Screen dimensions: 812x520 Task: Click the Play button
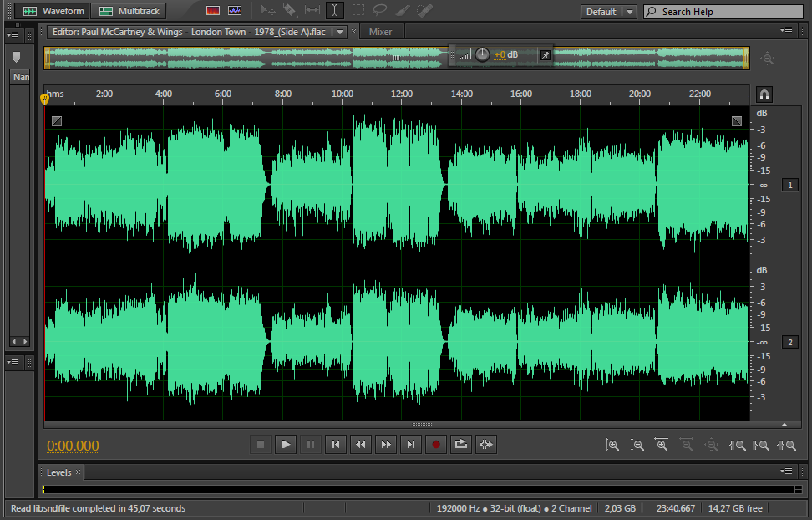(x=286, y=444)
